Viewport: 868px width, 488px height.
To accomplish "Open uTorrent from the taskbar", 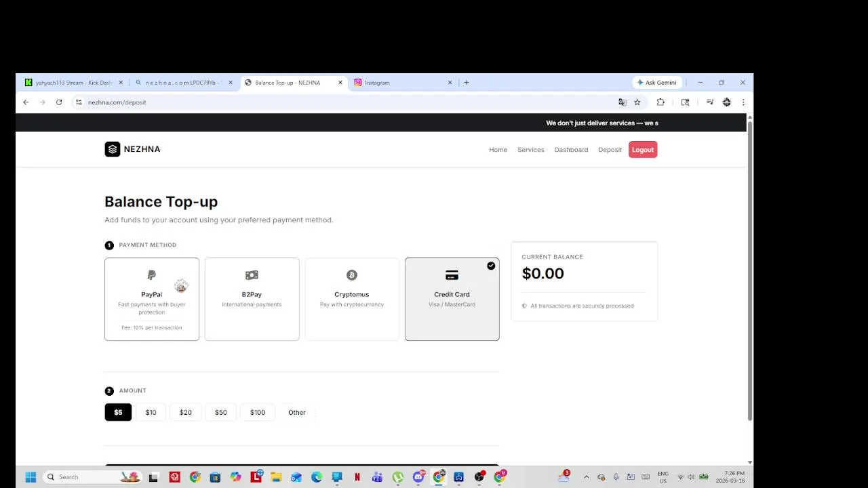I will [x=398, y=477].
